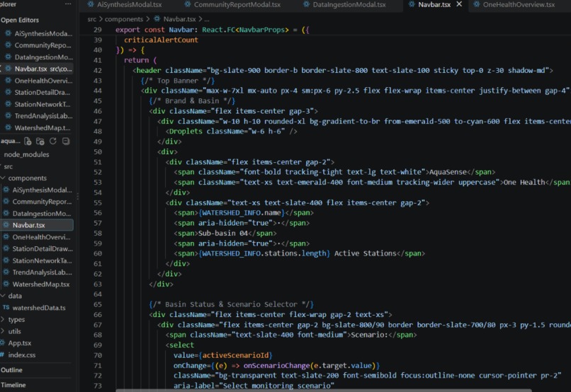Click the New File icon in the explorer toolbar
Image resolution: width=571 pixels, height=392 pixels.
pyautogui.click(x=28, y=141)
